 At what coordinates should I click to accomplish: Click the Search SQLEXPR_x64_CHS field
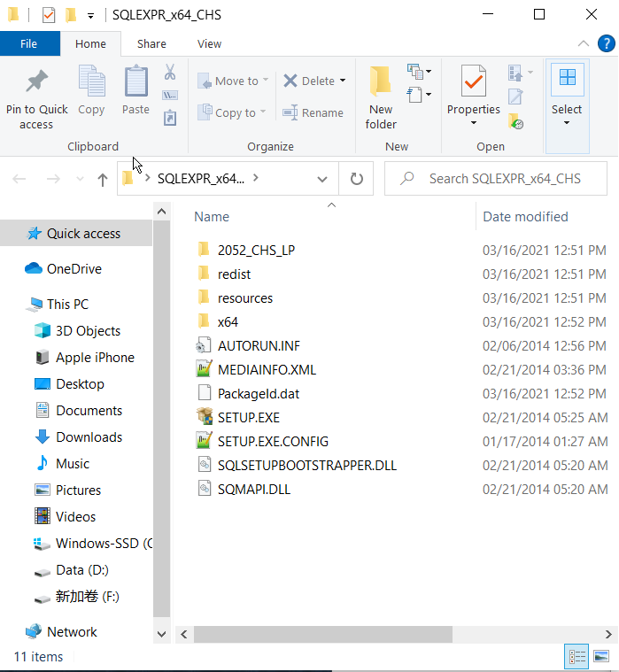[496, 178]
